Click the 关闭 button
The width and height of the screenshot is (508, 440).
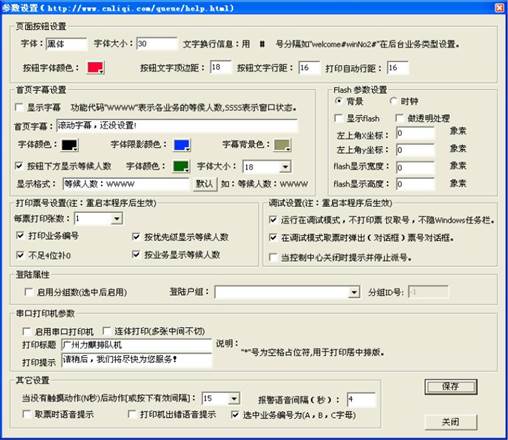(451, 422)
